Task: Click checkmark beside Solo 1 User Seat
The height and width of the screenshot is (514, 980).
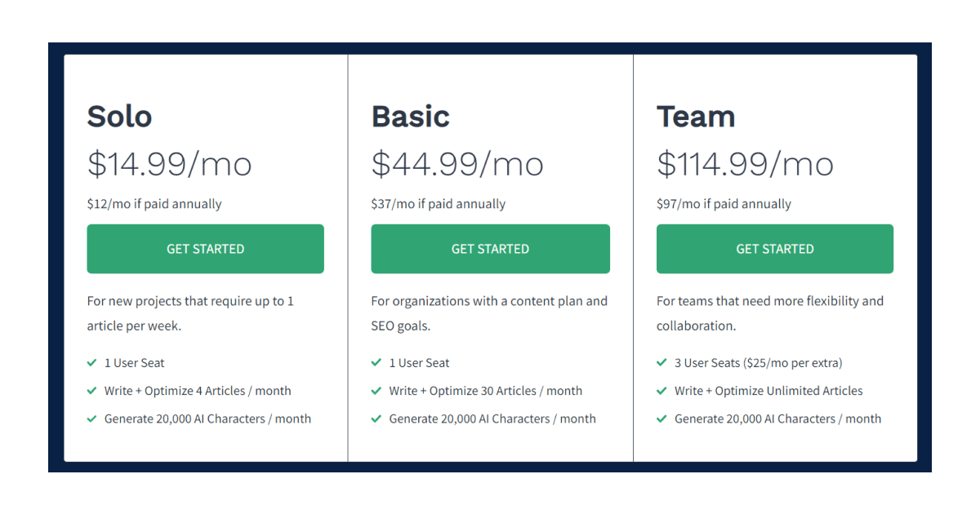Action: (91, 363)
